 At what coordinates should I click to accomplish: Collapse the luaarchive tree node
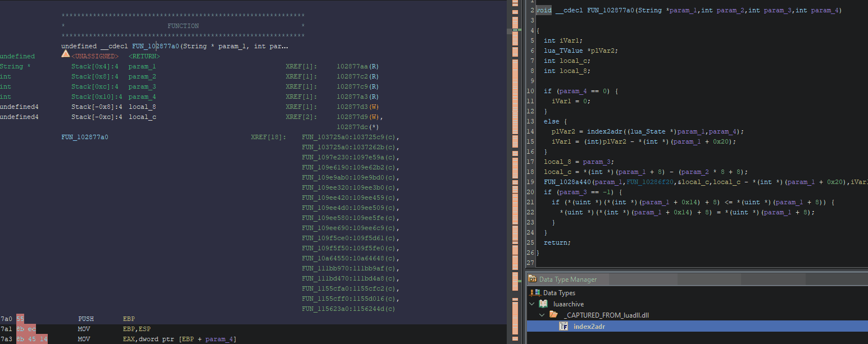point(532,304)
